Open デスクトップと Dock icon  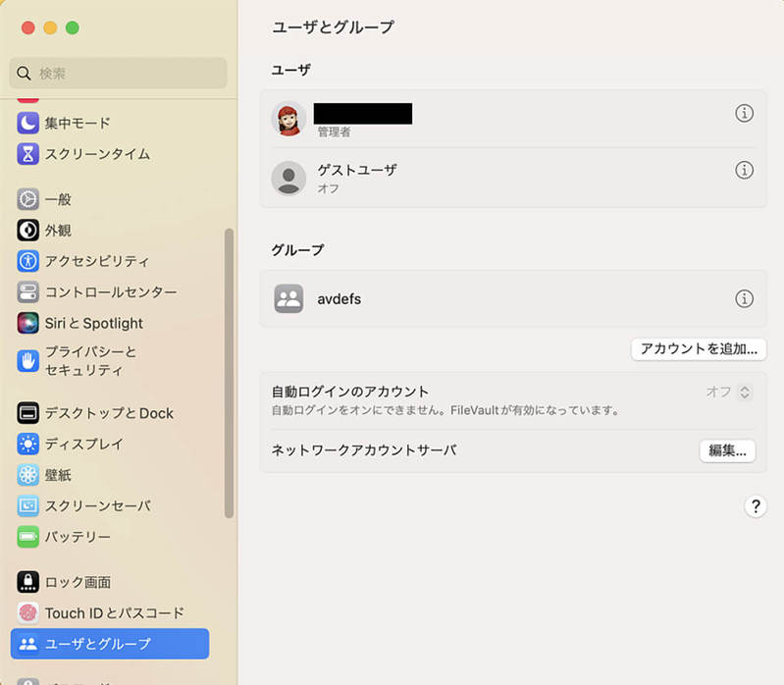(28, 413)
